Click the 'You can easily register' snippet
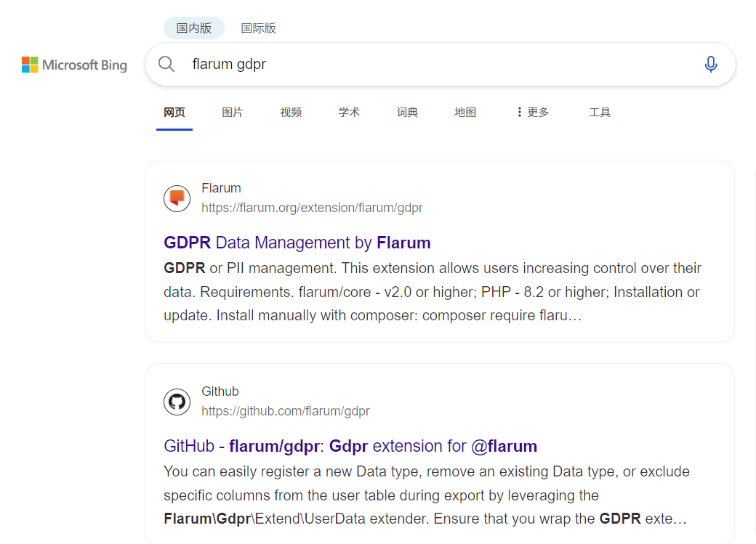Viewport: 756px width, 544px height. 427,495
